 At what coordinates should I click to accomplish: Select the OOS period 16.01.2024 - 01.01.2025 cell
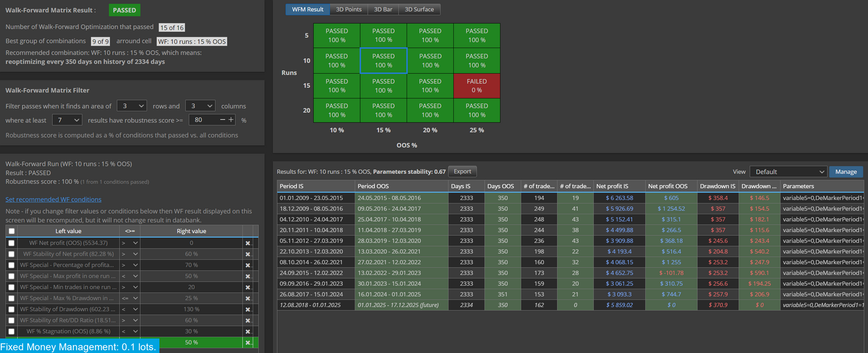tap(402, 294)
